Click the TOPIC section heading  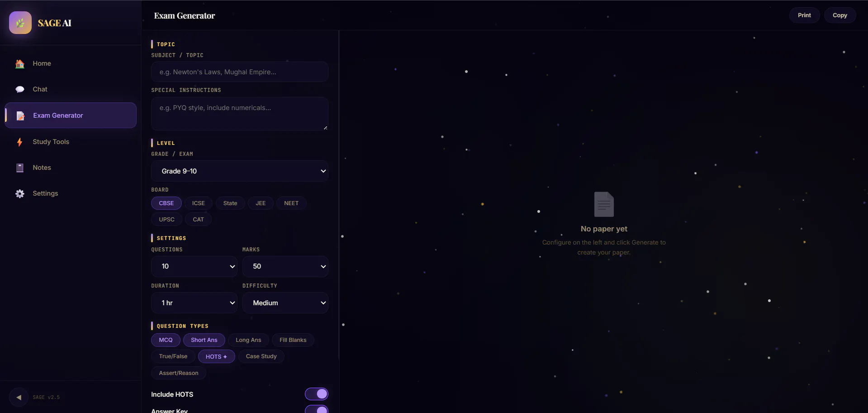(x=166, y=44)
